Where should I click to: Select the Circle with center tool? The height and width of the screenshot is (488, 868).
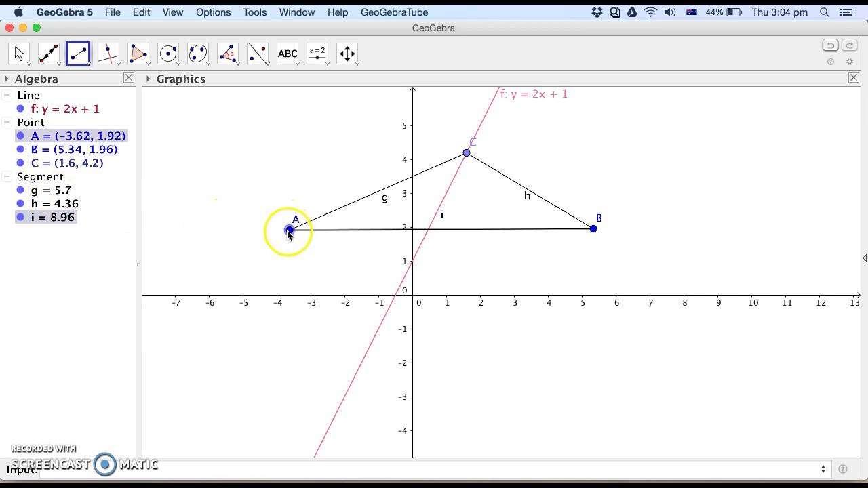pyautogui.click(x=168, y=54)
